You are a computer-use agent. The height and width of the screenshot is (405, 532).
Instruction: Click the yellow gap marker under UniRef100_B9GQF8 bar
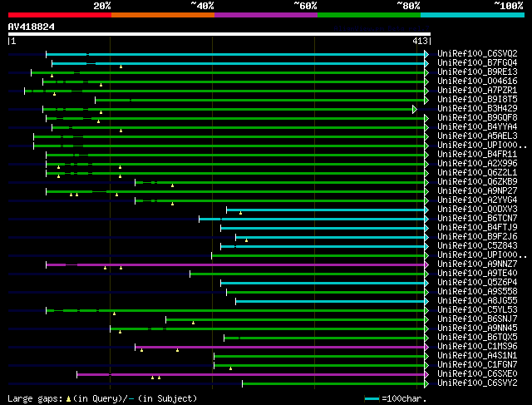click(98, 121)
